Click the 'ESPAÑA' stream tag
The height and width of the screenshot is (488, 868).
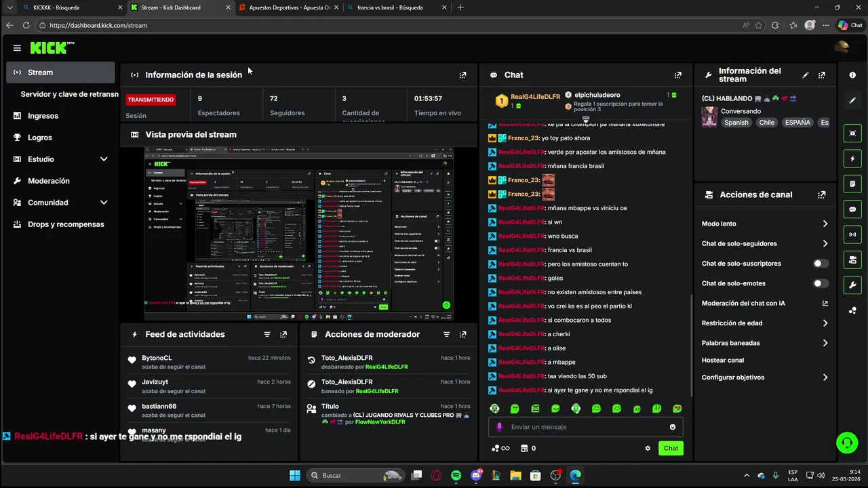798,123
